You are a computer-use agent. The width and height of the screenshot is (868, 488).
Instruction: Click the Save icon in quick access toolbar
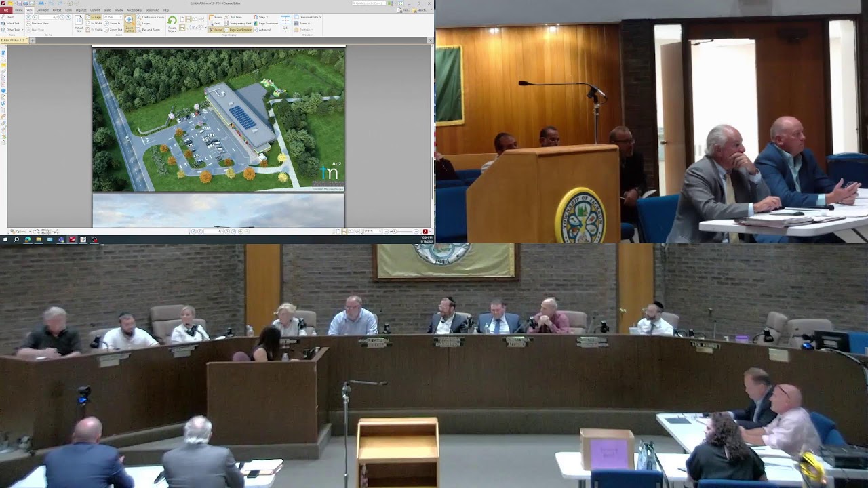click(x=19, y=3)
